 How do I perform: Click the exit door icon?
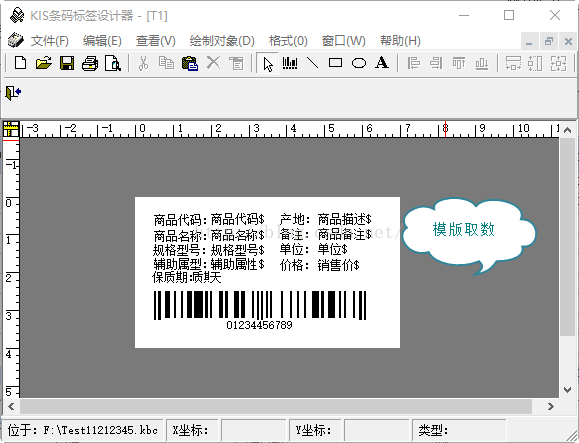(13, 93)
